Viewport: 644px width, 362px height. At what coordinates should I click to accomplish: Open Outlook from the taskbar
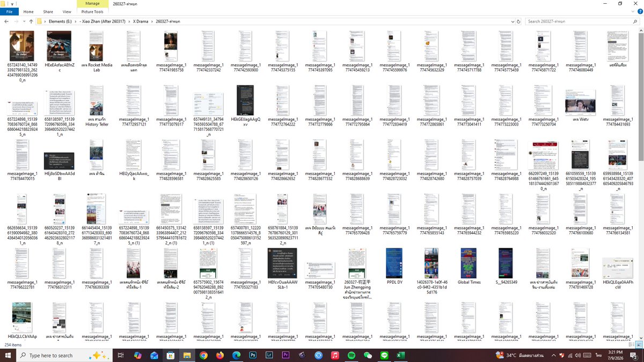(154, 355)
